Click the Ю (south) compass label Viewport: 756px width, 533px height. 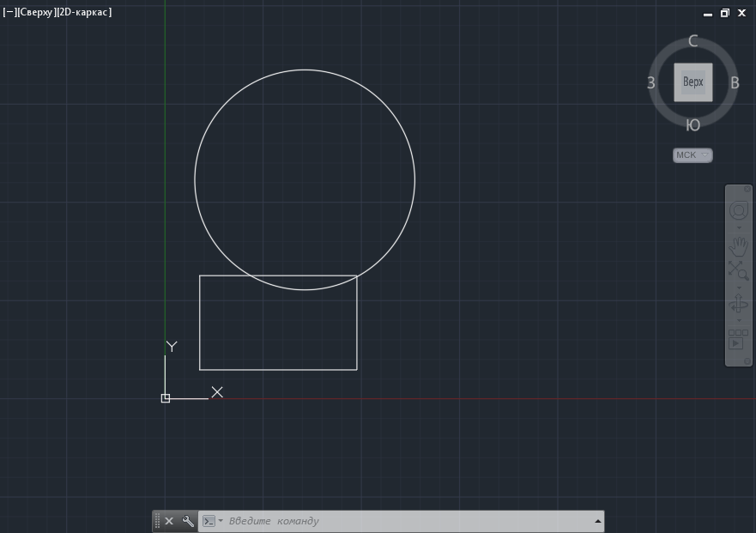pyautogui.click(x=693, y=125)
